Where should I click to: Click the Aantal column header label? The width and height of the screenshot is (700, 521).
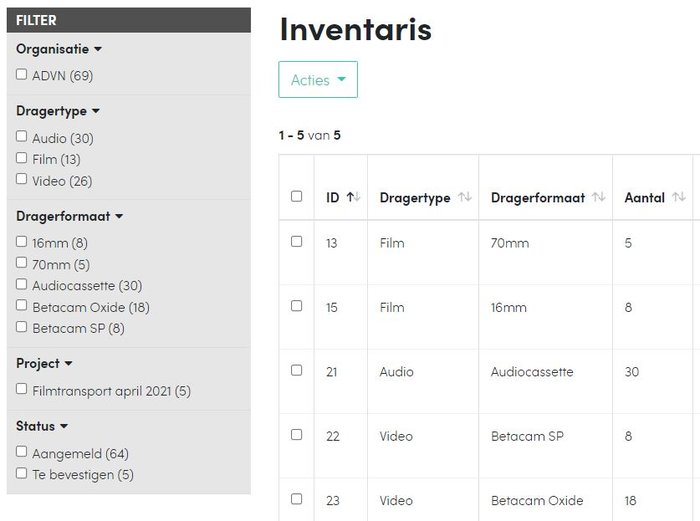point(645,198)
